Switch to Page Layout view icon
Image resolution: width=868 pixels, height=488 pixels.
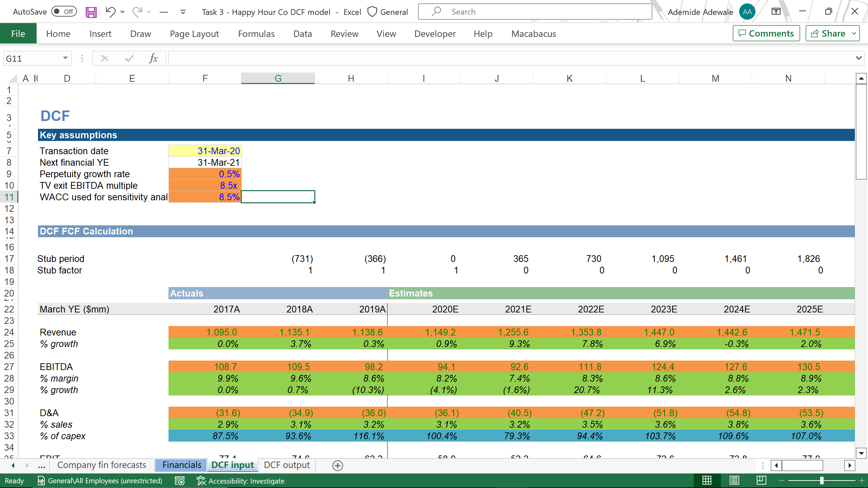[x=734, y=481]
